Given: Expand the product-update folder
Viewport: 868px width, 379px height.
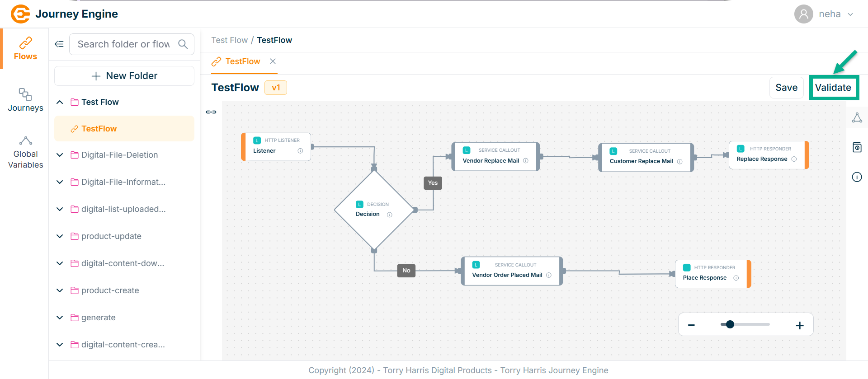Looking at the screenshot, I should pyautogui.click(x=60, y=236).
